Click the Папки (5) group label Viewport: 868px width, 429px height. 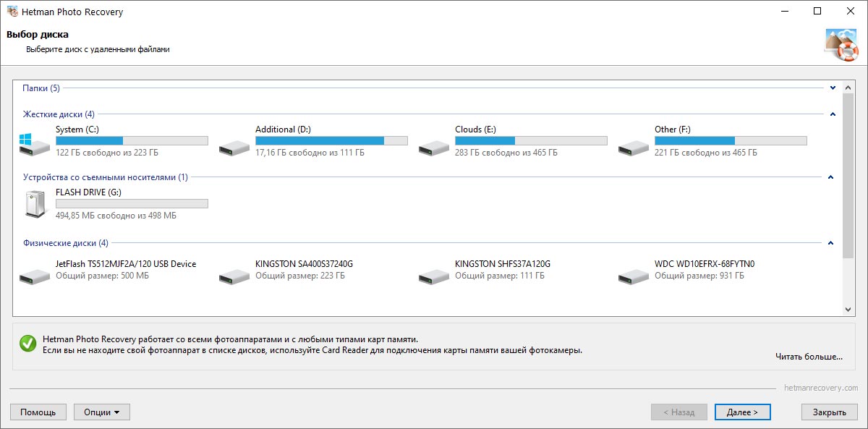point(41,88)
